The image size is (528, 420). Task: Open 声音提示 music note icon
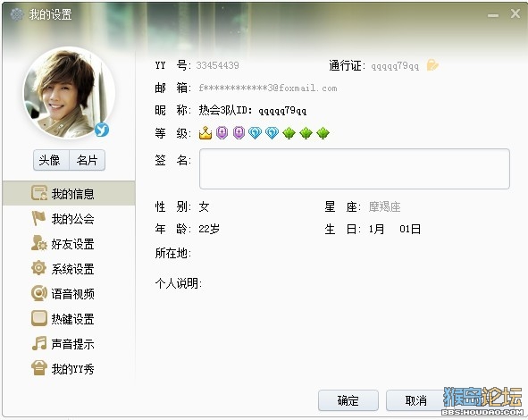(x=39, y=343)
